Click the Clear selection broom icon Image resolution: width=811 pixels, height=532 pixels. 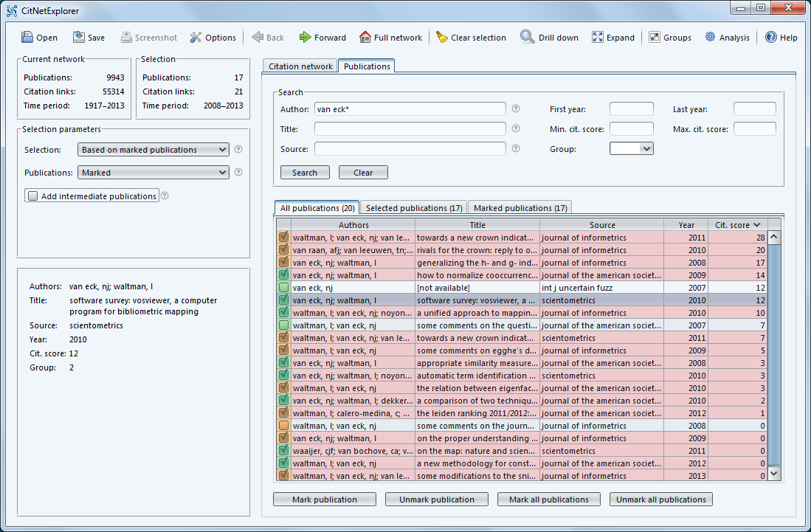(x=442, y=38)
